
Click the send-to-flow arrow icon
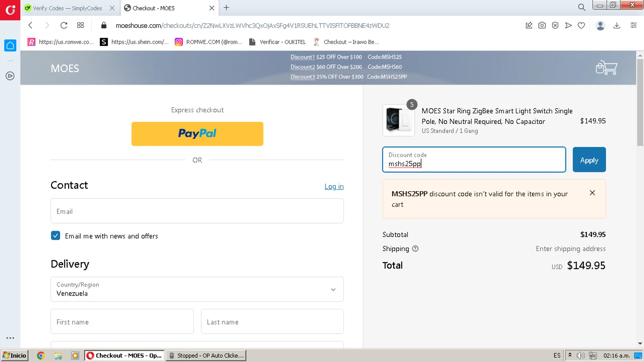click(x=568, y=25)
